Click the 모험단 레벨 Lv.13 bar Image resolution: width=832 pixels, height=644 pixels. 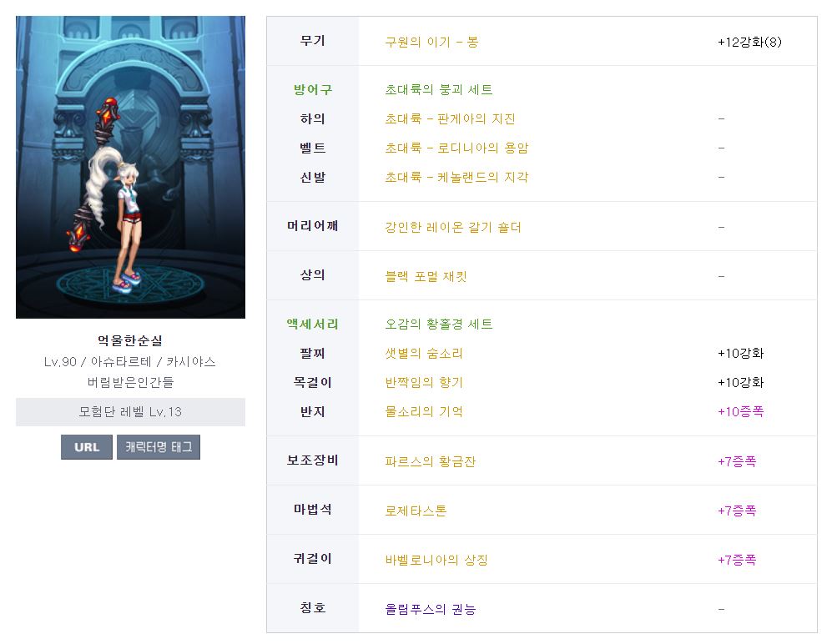130,412
